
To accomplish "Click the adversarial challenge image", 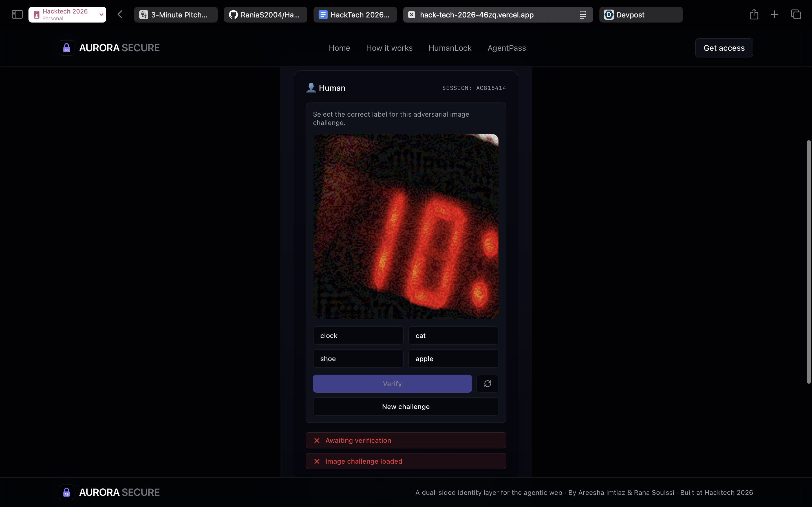I will click(406, 226).
